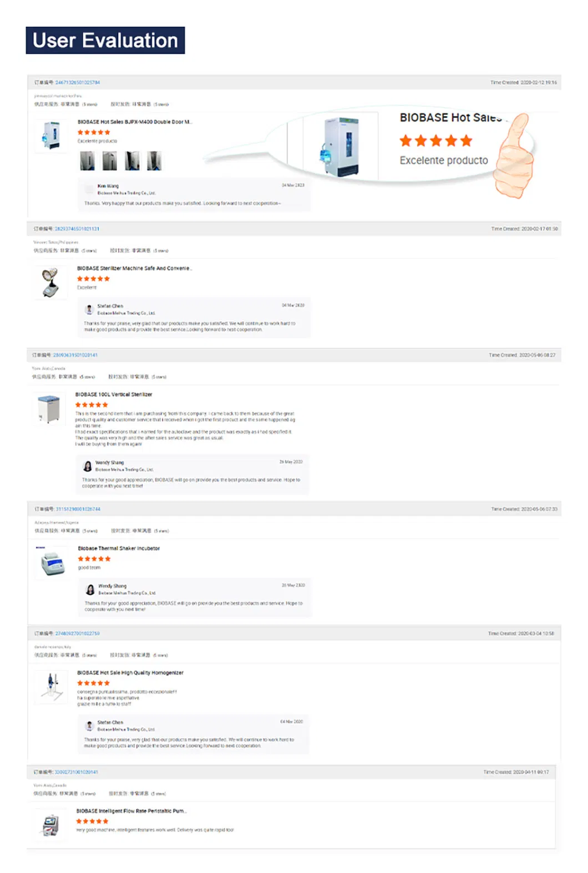
Task: Open 'BIOBASE Sterilizer Machine Safe And Convenie..' title
Action: [x=135, y=268]
